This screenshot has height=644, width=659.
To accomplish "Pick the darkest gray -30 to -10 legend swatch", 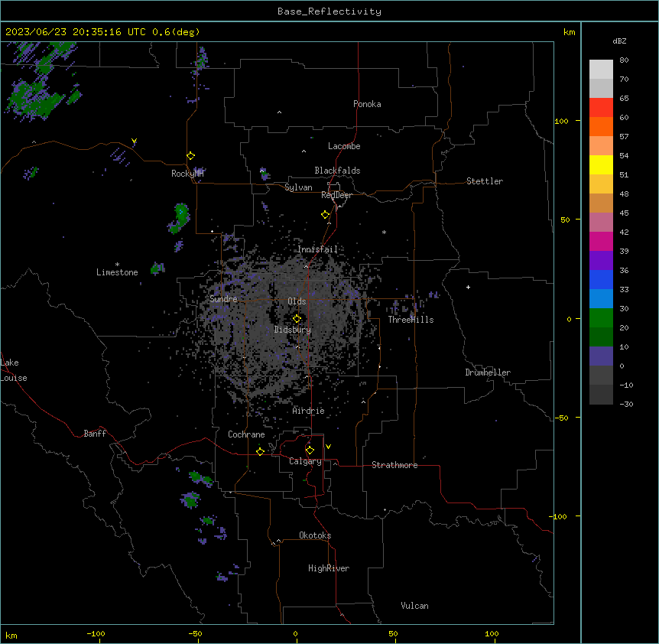I will (601, 395).
